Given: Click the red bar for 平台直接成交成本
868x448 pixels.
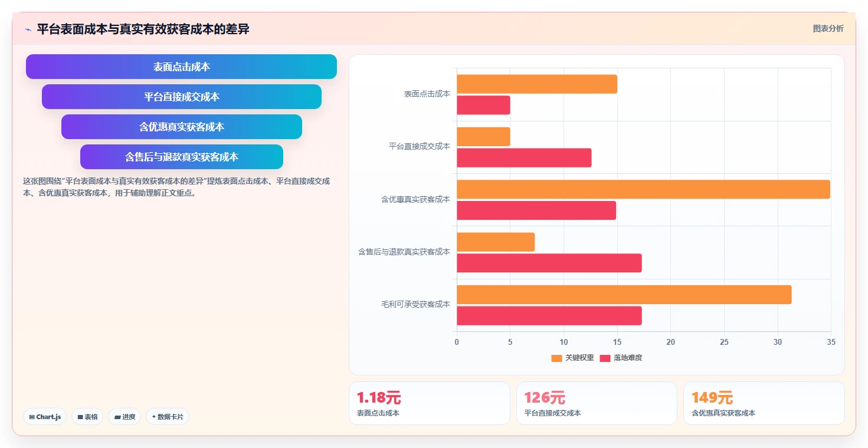Looking at the screenshot, I should click(524, 157).
